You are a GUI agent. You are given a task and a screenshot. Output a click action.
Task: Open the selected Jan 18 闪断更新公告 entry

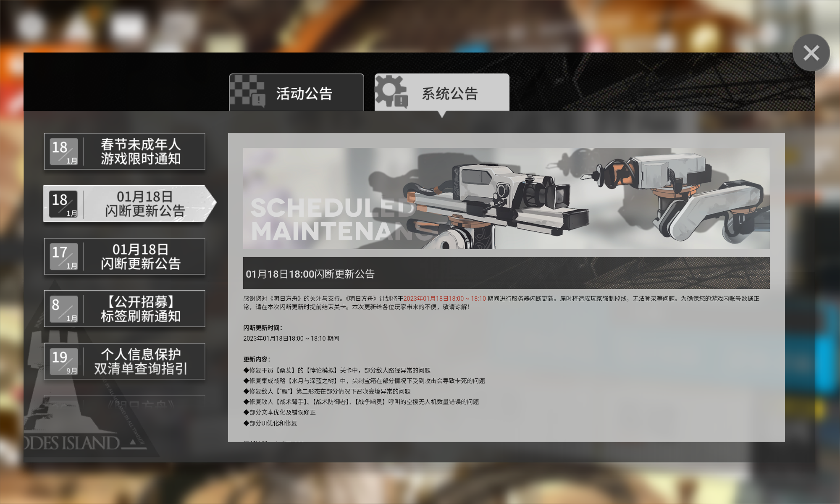129,204
